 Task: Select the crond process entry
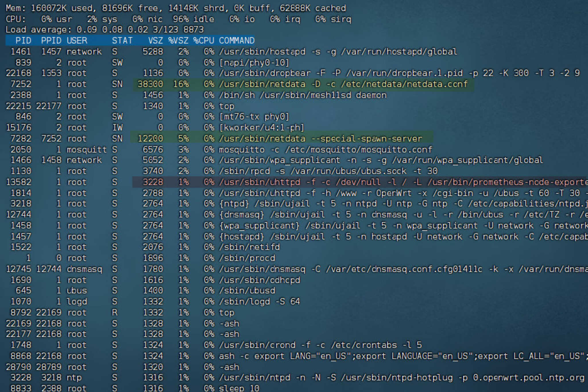(x=316, y=345)
